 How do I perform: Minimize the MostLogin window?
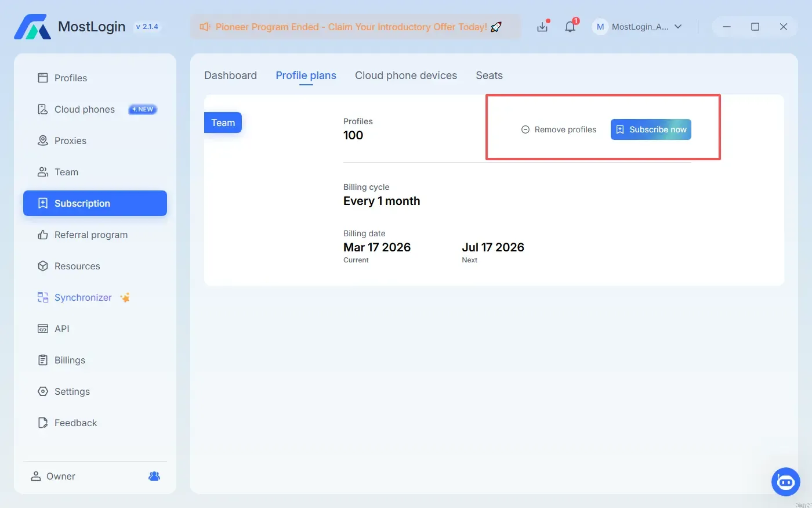[727, 27]
